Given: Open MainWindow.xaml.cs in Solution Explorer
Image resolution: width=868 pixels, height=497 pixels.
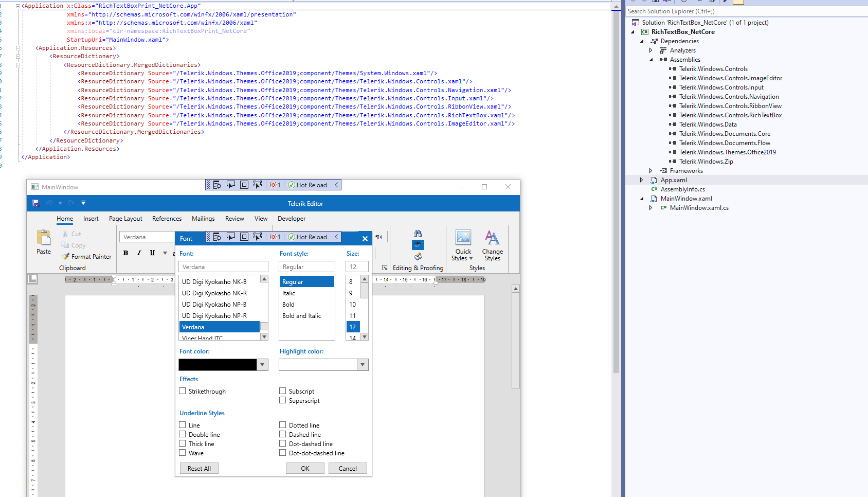Looking at the screenshot, I should 699,208.
